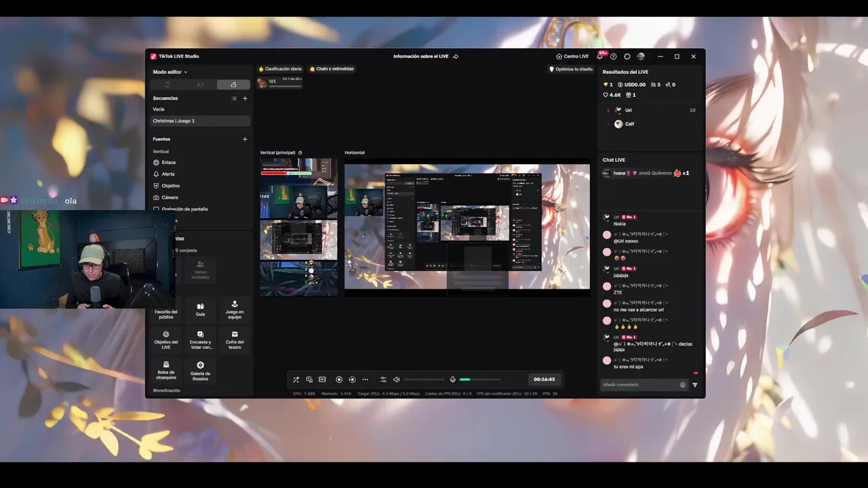The image size is (868, 488).
Task: Click the Vertical preview thumbnail
Action: (x=298, y=227)
